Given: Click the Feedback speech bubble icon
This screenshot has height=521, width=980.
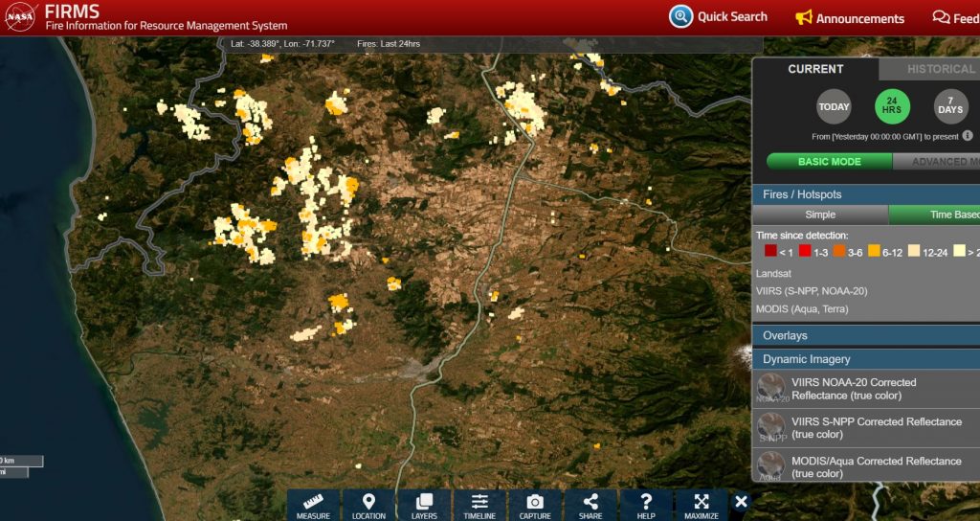Looking at the screenshot, I should tap(941, 17).
